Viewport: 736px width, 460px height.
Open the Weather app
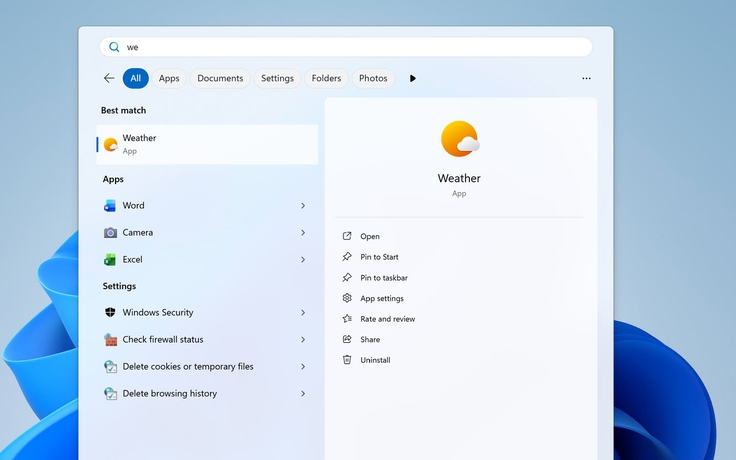pos(370,236)
